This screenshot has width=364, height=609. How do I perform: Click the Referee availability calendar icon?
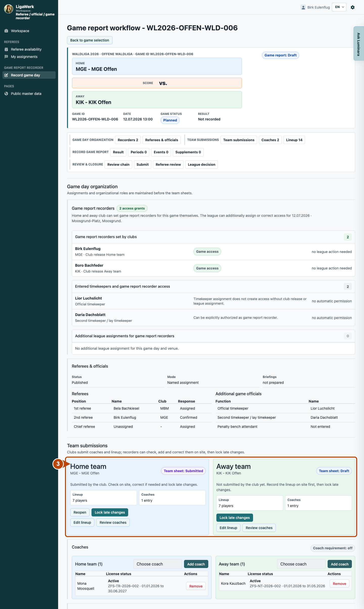point(6,49)
